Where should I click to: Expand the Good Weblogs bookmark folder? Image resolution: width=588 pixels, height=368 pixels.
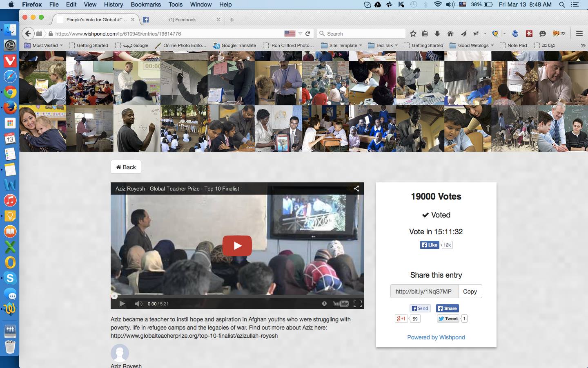coord(472,45)
